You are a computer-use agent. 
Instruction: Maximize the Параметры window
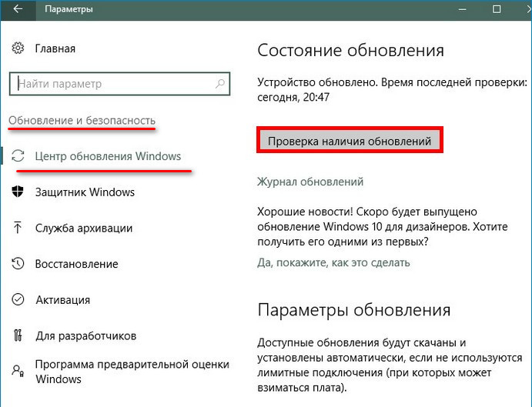(x=497, y=9)
